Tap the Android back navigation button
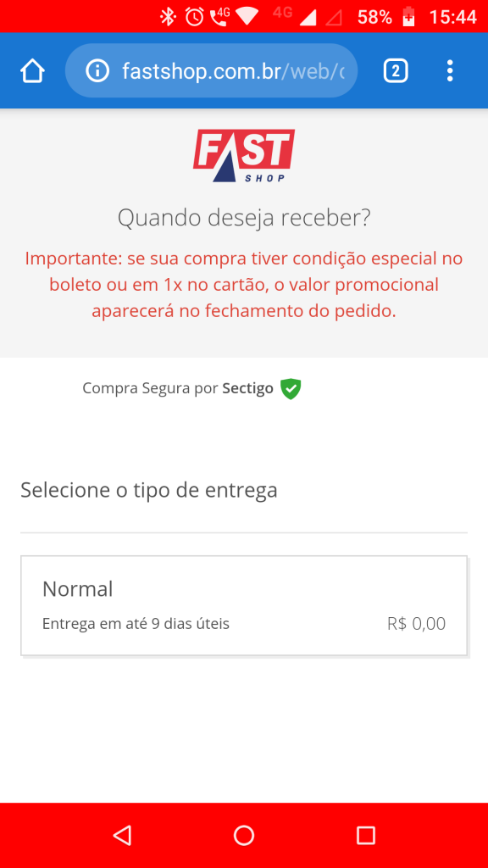Image resolution: width=488 pixels, height=868 pixels. (x=122, y=835)
